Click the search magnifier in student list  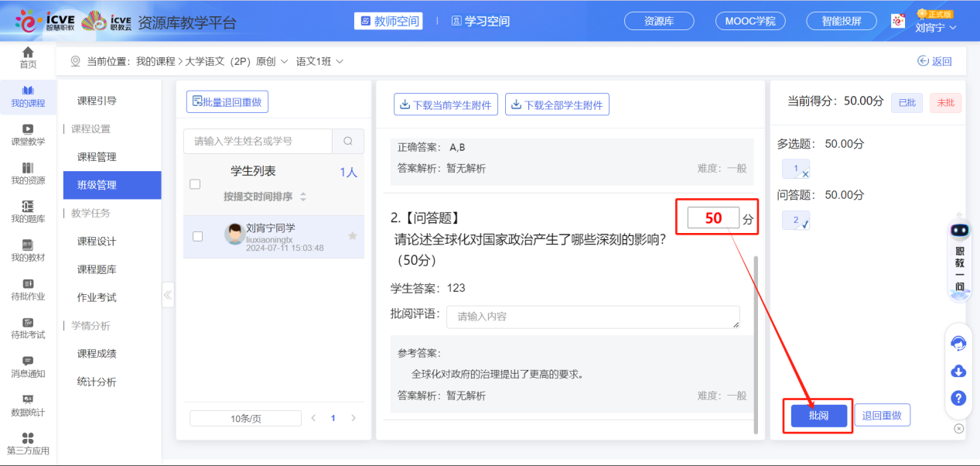[x=348, y=141]
